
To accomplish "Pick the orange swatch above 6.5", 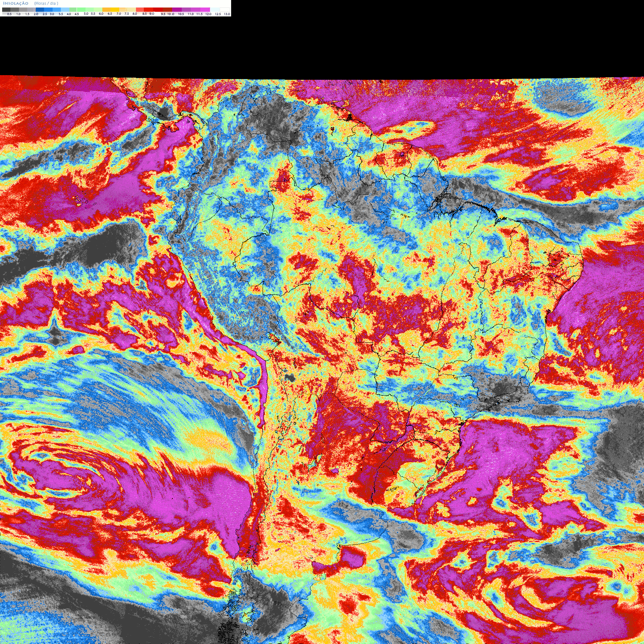I will pos(106,10).
